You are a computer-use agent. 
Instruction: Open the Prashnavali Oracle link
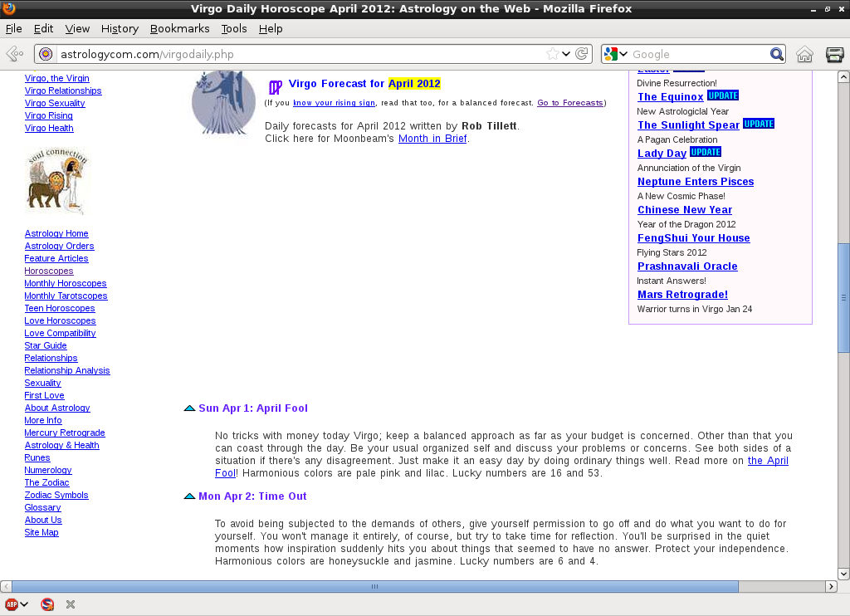687,266
